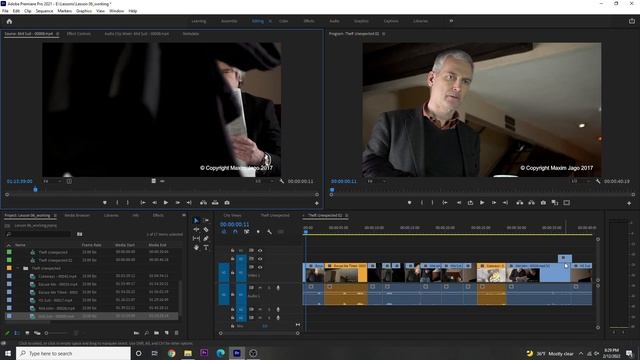Click Find magnifier icon in Project panel footer

pos(147,333)
